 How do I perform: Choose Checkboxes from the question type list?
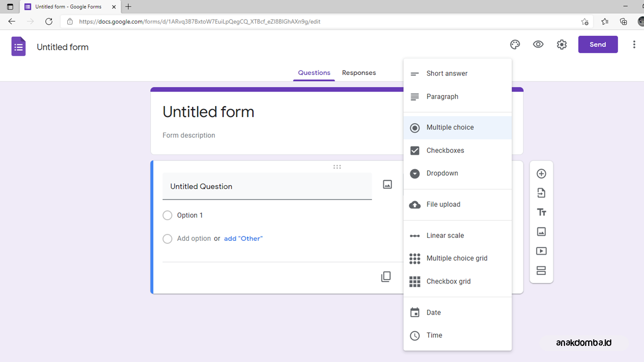point(445,150)
